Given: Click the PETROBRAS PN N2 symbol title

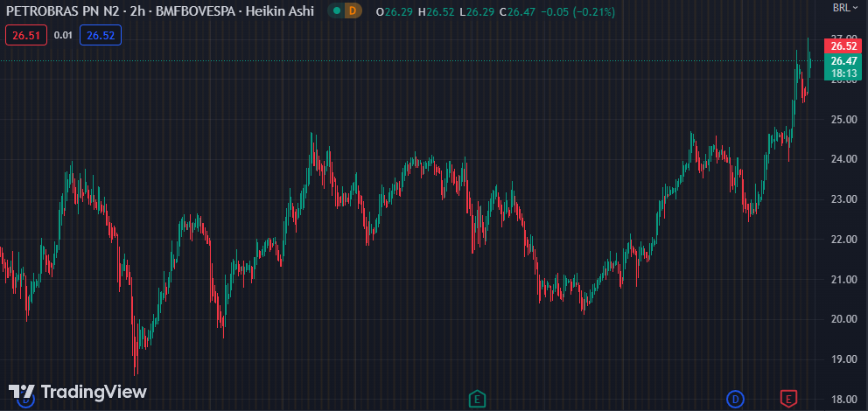Looking at the screenshot, I should tap(62, 11).
